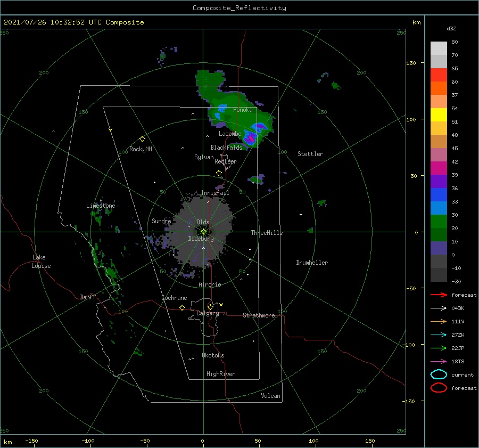The image size is (479, 448).
Task: Click the Composite_Reflectivity title
Action: point(239,8)
